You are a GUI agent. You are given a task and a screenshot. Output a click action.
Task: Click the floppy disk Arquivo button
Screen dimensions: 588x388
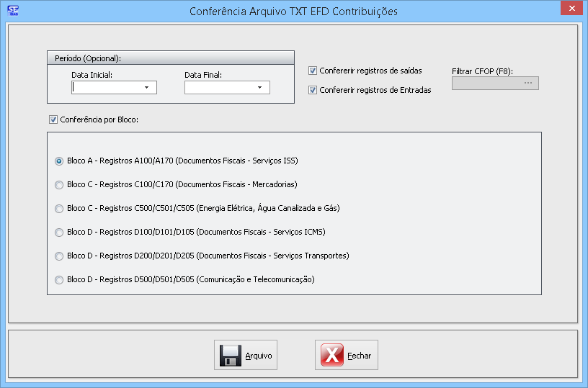(x=245, y=355)
